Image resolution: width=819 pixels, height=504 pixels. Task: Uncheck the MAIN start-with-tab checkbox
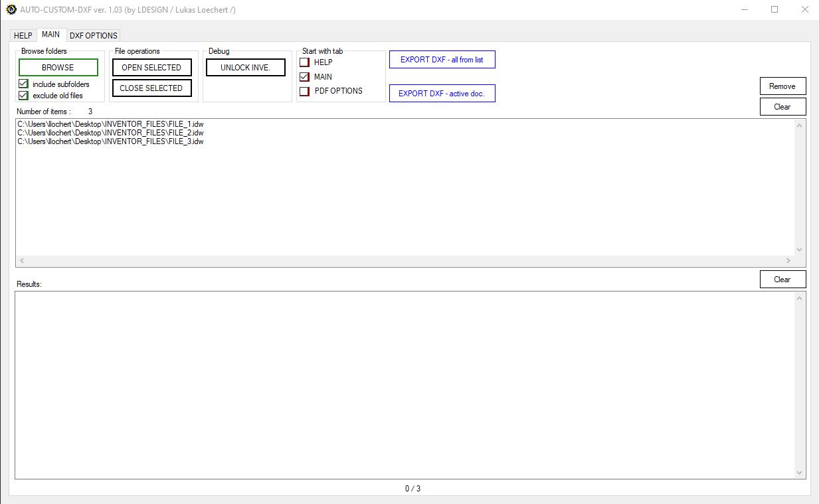(304, 76)
